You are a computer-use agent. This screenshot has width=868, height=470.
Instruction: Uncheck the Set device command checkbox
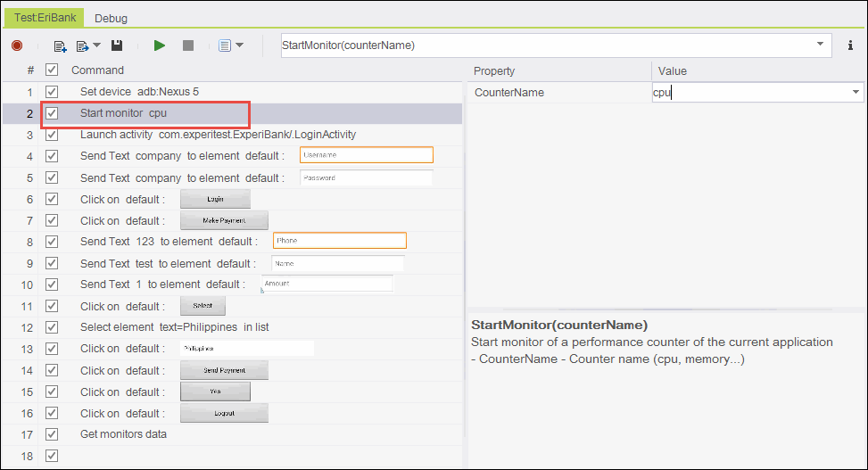coord(52,92)
